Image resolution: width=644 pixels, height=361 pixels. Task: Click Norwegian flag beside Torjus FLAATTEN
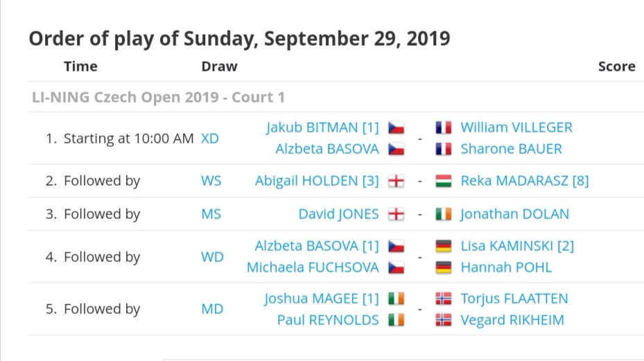coord(444,299)
